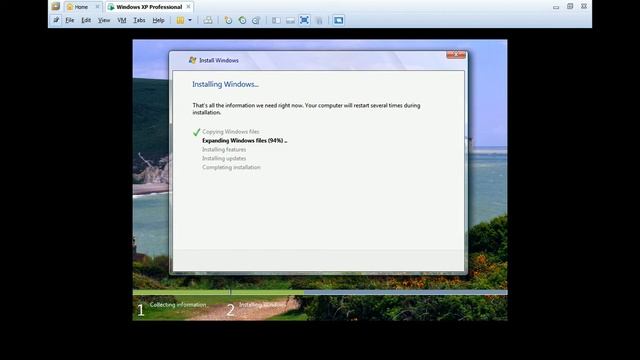This screenshot has width=640, height=360.
Task: Restore the VMware window size
Action: pos(570,6)
